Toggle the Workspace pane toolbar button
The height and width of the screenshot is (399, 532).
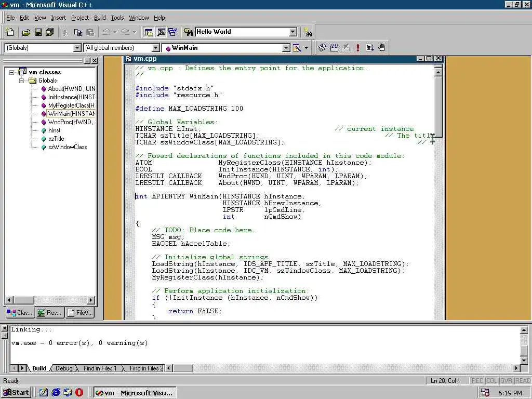[149, 32]
